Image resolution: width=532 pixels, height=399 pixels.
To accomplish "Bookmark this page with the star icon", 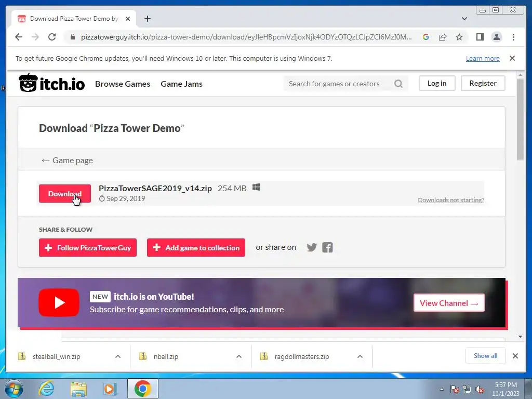I will click(459, 37).
